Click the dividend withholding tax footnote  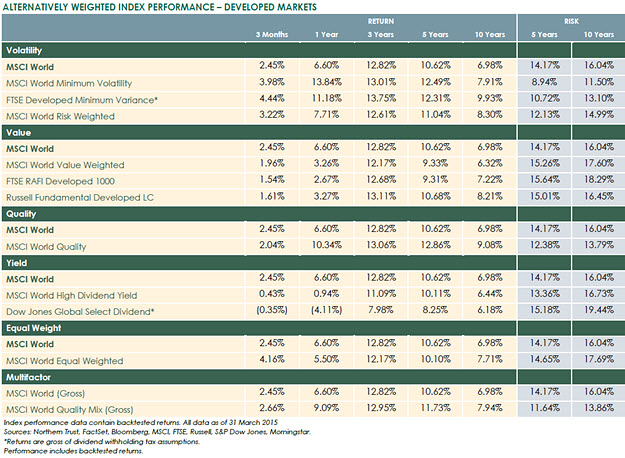tap(102, 442)
